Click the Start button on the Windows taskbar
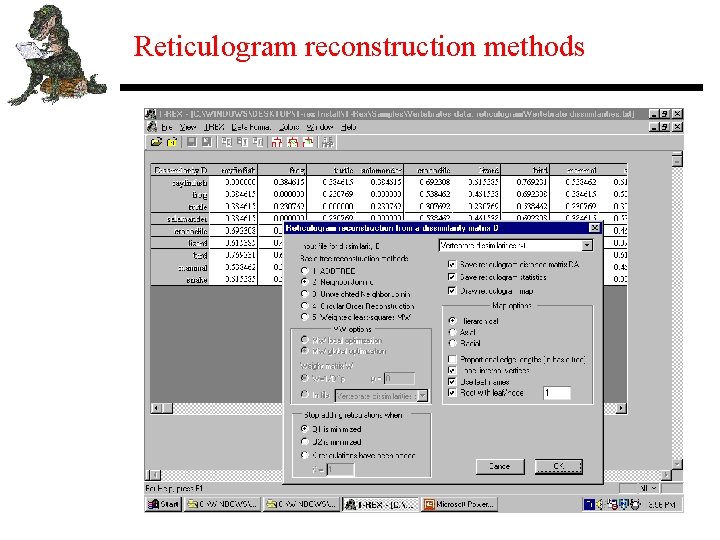The width and height of the screenshot is (720, 540). coord(163,504)
